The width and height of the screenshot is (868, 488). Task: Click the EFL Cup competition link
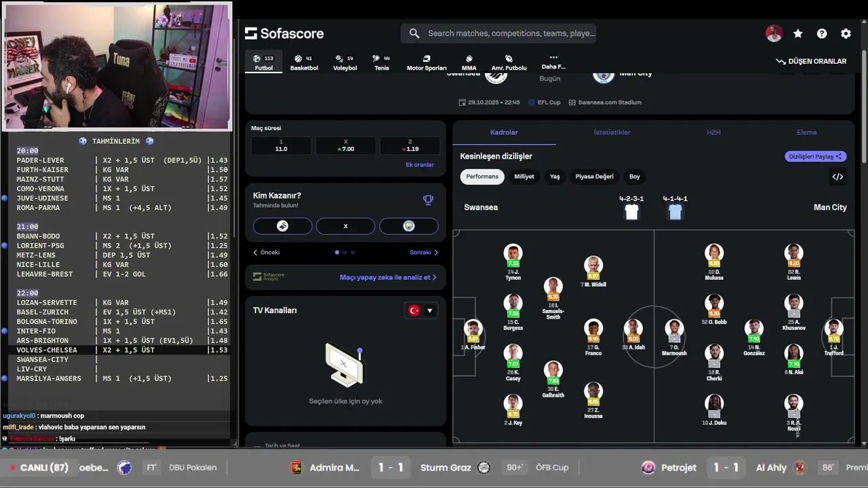tap(544, 102)
